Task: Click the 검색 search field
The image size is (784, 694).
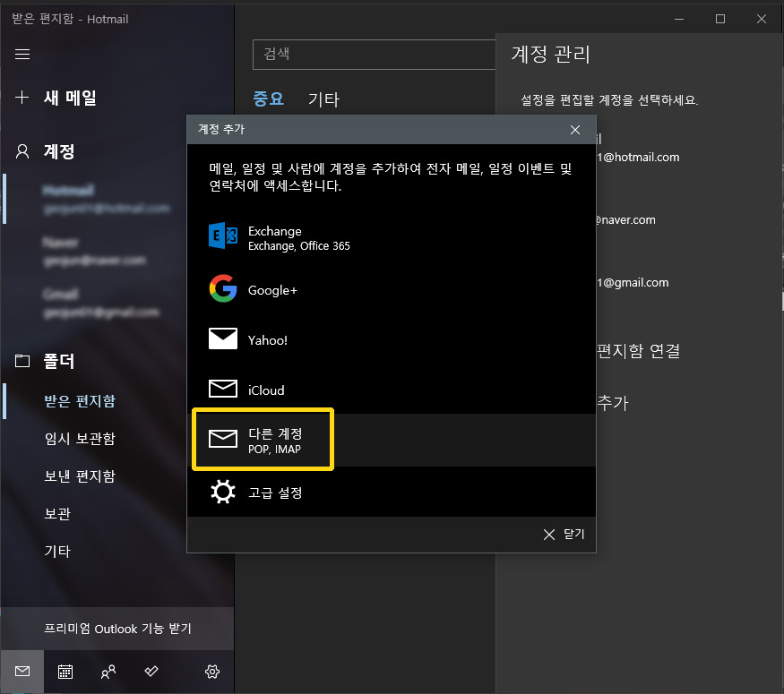Action: [374, 55]
